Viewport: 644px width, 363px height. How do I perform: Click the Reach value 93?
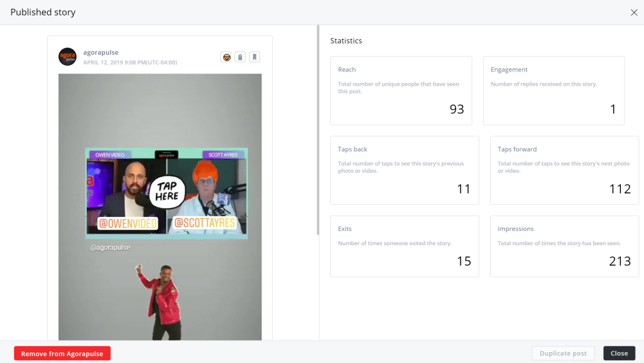click(x=457, y=109)
